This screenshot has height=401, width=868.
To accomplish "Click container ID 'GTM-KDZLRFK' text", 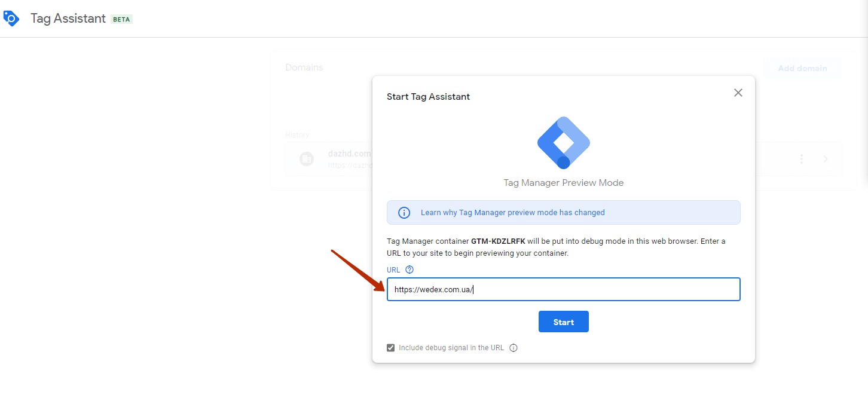I will click(x=498, y=241).
